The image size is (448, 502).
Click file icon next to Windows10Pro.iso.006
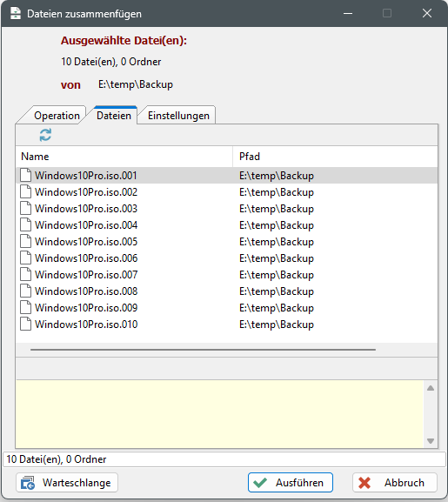[x=25, y=258]
